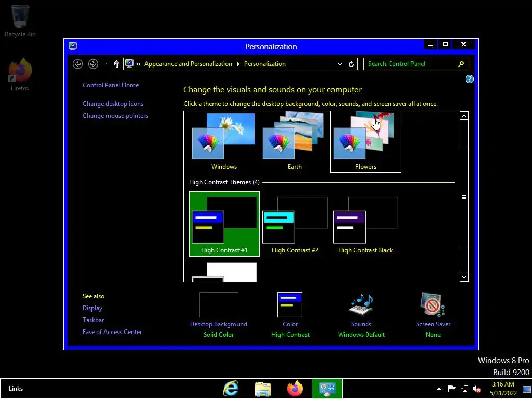The image size is (532, 399).
Task: Select the Flowers theme
Action: pyautogui.click(x=365, y=142)
